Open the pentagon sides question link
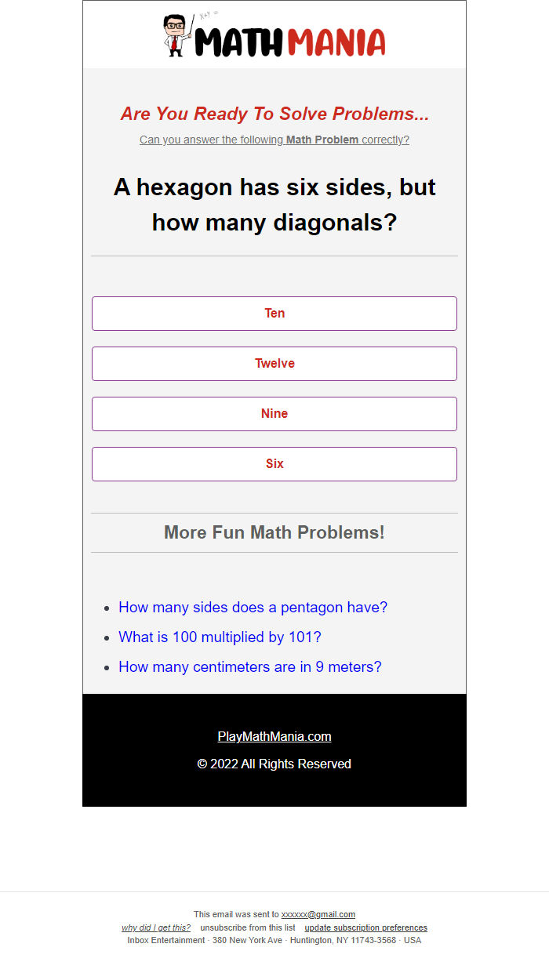The height and width of the screenshot is (980, 549). point(253,607)
